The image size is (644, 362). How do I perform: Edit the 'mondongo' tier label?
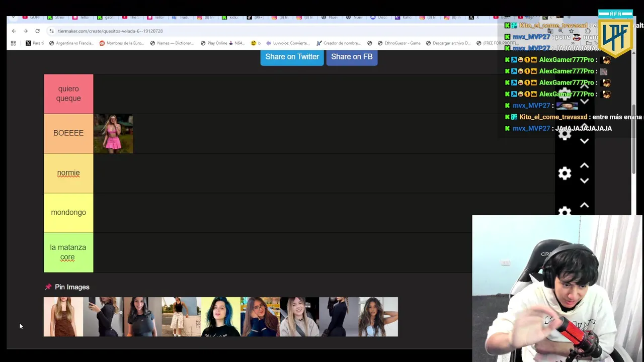pyautogui.click(x=68, y=212)
